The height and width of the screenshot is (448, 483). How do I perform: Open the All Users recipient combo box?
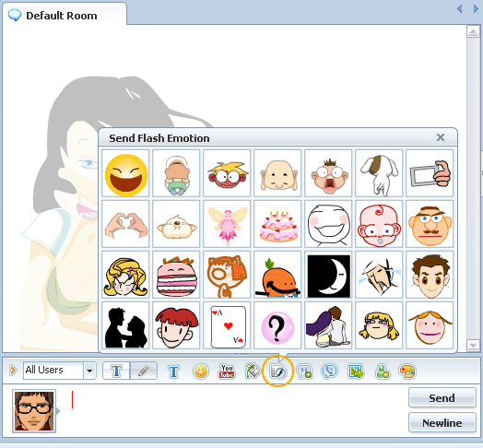[x=59, y=371]
